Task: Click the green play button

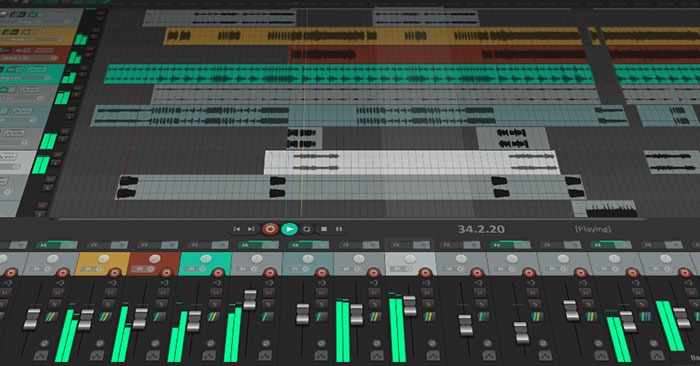Action: 289,229
